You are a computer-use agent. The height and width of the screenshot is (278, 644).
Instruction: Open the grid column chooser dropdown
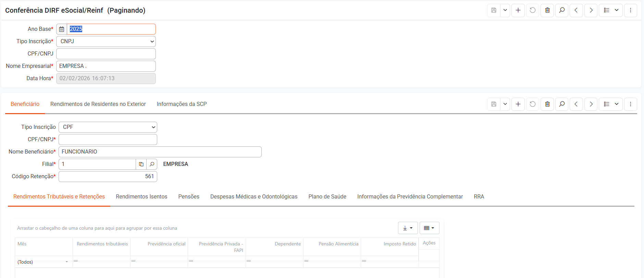pyautogui.click(x=429, y=228)
